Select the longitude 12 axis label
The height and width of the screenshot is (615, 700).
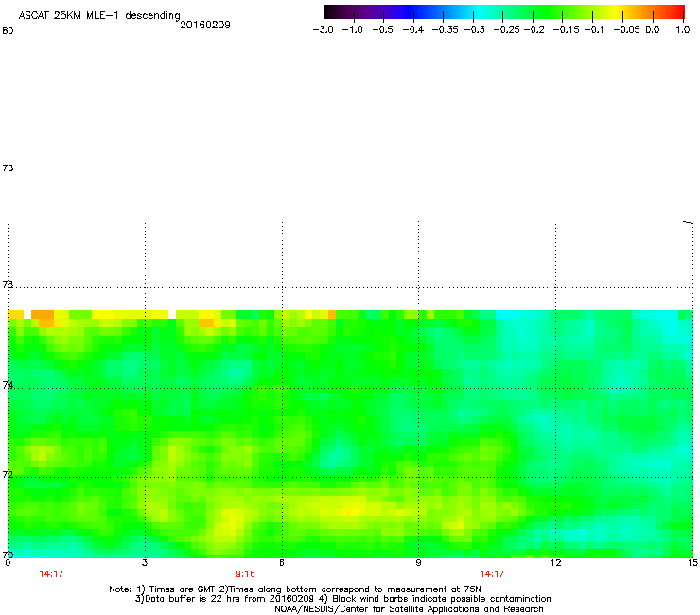[x=555, y=563]
